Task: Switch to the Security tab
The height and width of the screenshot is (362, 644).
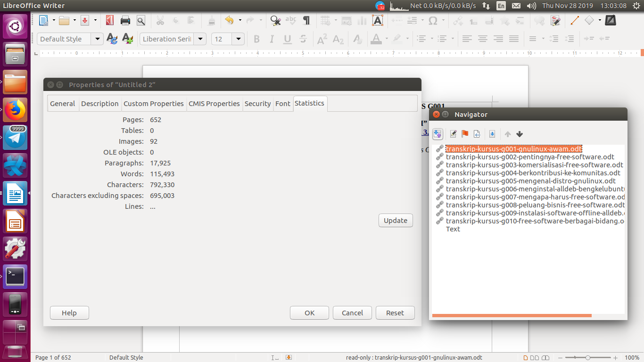Action: (258, 103)
